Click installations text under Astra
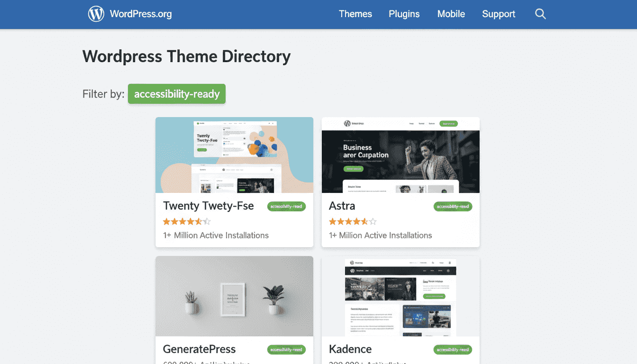Image resolution: width=637 pixels, height=364 pixels. click(381, 235)
